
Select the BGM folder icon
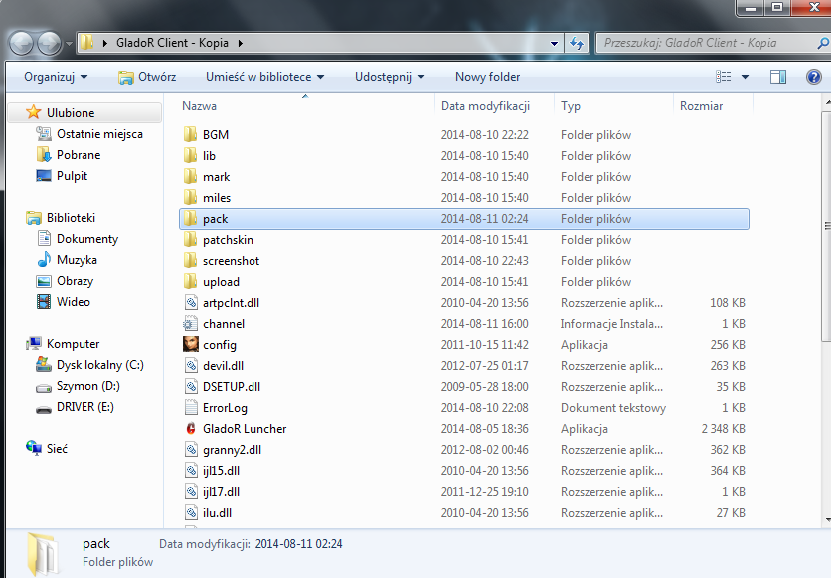(190, 135)
